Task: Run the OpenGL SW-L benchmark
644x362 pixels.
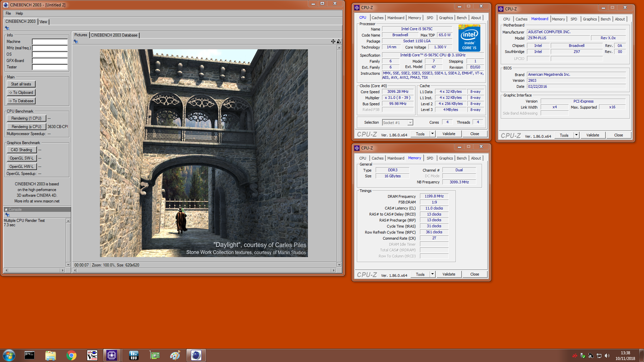Action: [x=21, y=158]
